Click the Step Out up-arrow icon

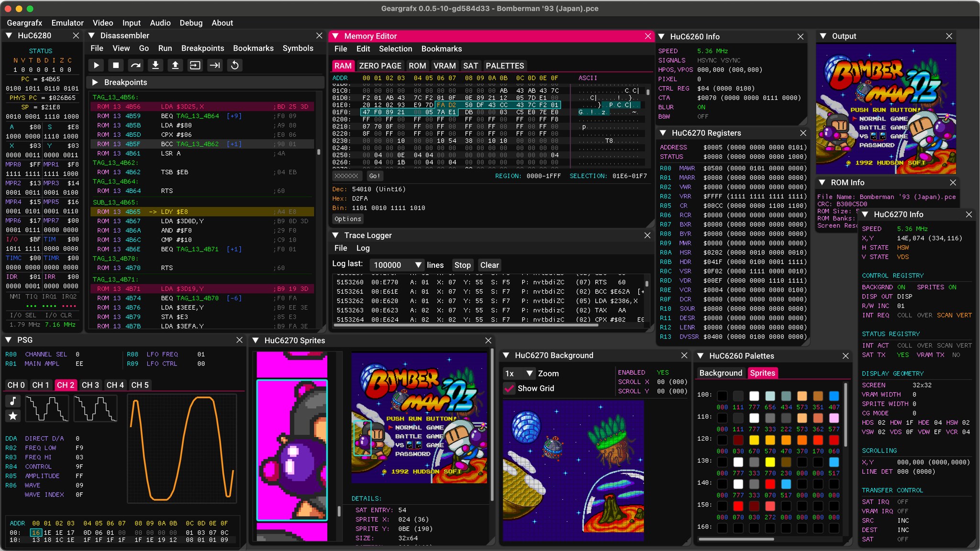click(x=175, y=65)
